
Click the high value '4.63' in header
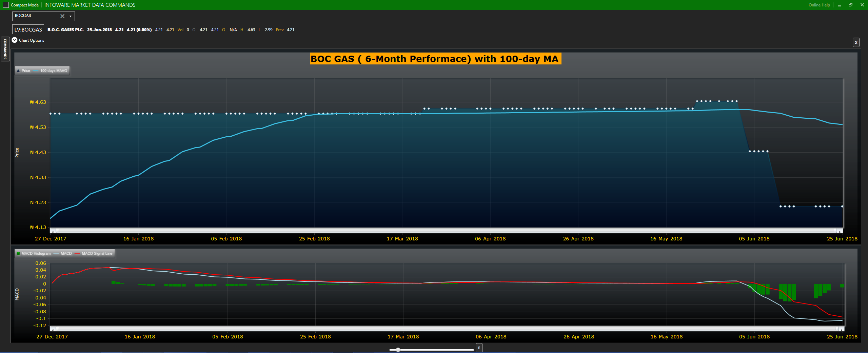pyautogui.click(x=251, y=30)
